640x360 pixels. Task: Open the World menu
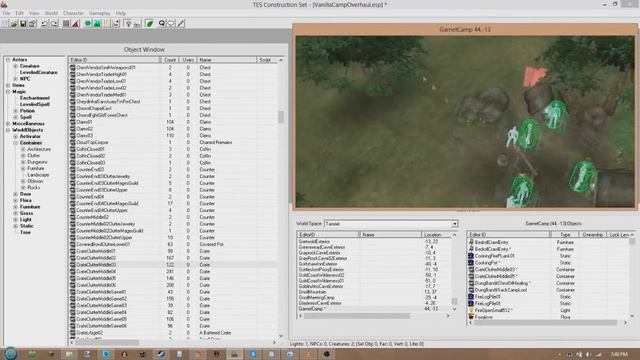51,13
